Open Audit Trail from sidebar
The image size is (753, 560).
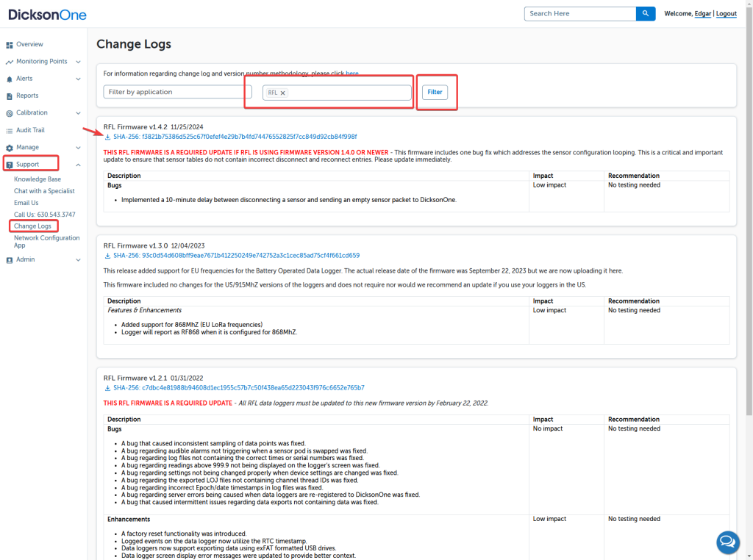(30, 130)
